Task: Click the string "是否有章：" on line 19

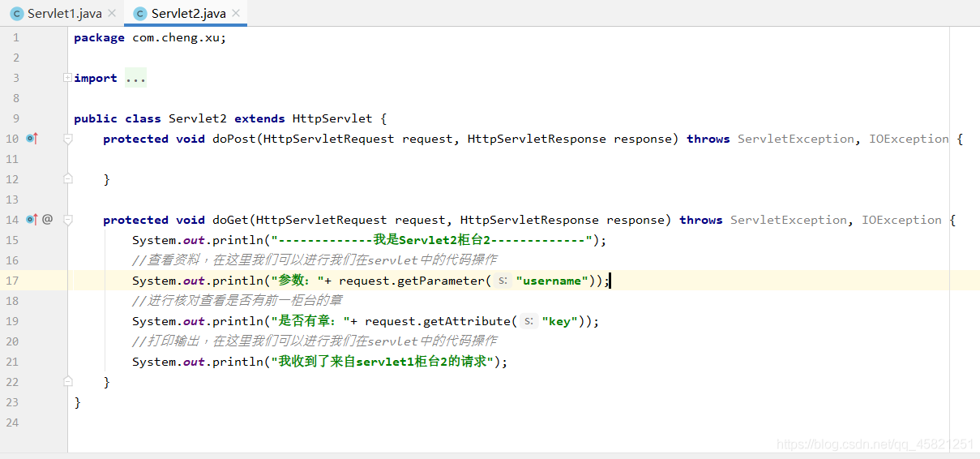Action: tap(310, 321)
